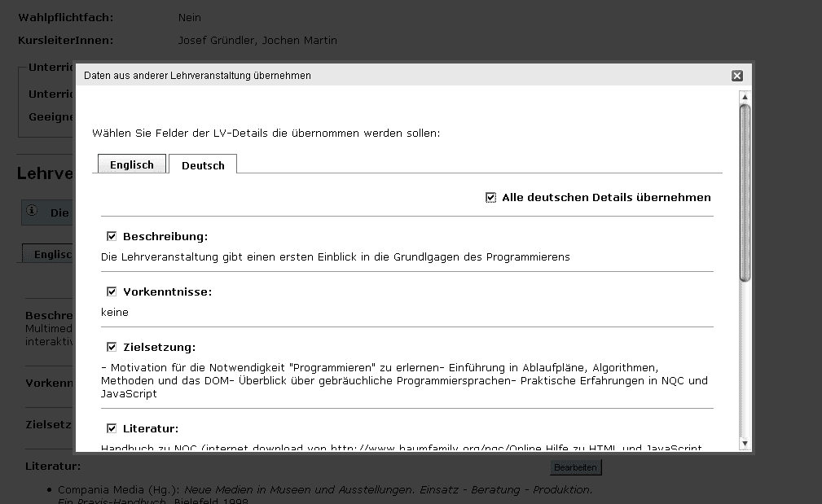Click the empty scrollbar track below the thumb
Viewport: 822px width, 504px height.
click(x=745, y=358)
